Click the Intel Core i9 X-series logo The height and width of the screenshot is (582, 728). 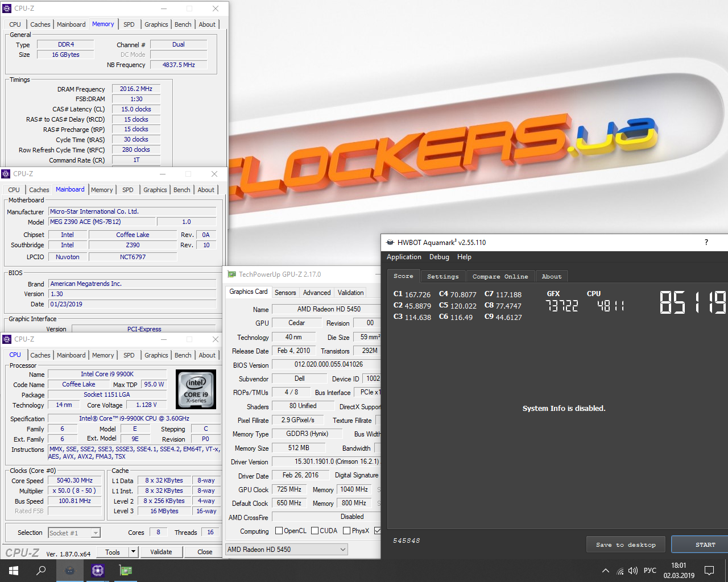[x=196, y=389]
